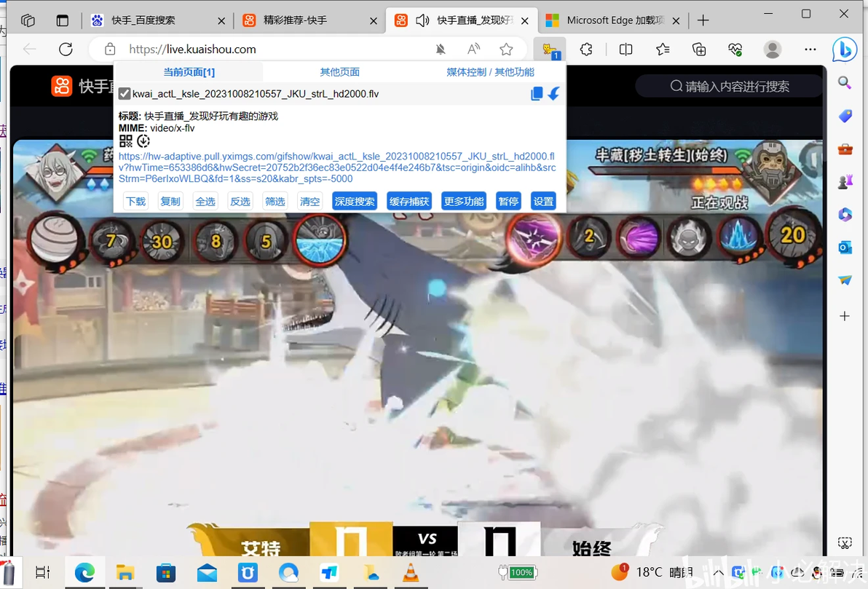
Task: Open the sidebar Microsoft 365 icon
Action: pyautogui.click(x=845, y=214)
